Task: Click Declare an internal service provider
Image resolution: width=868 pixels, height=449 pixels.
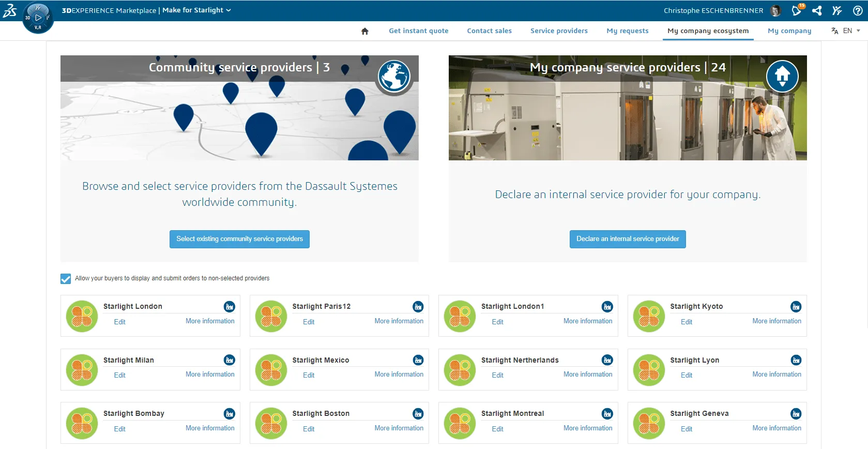Action: (628, 239)
